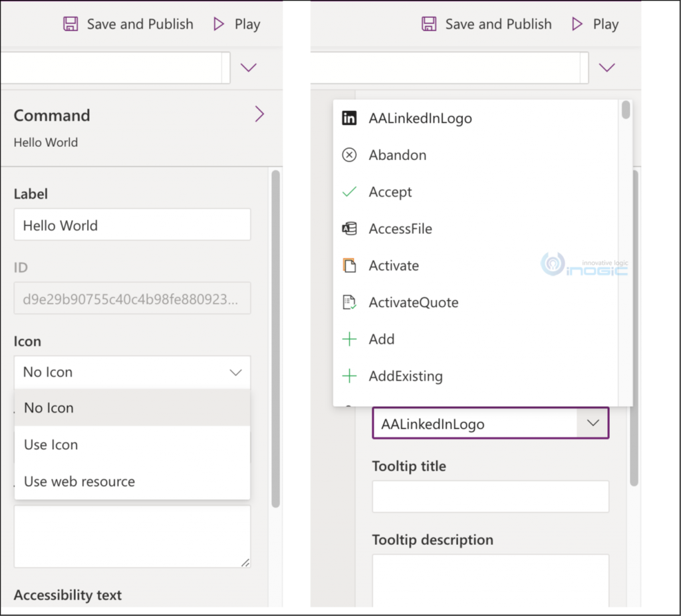The height and width of the screenshot is (616, 681).
Task: Pick the AddExisting icon from the picker
Action: click(406, 376)
